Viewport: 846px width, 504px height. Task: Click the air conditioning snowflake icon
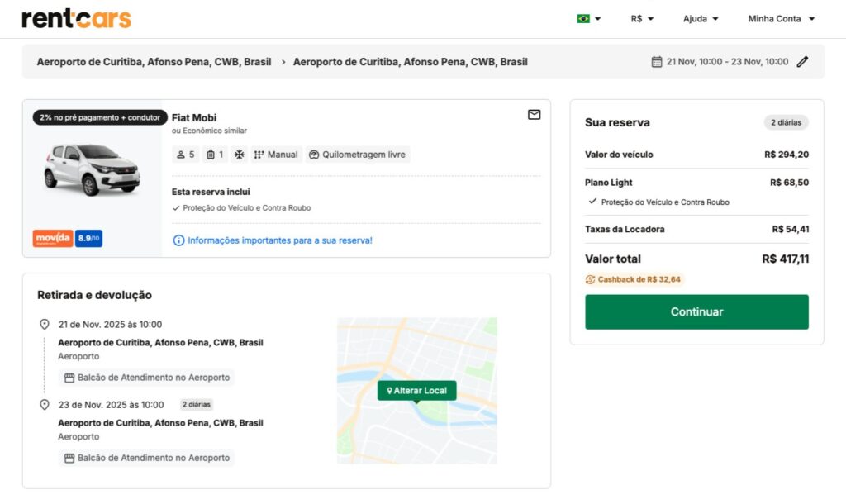click(x=240, y=155)
